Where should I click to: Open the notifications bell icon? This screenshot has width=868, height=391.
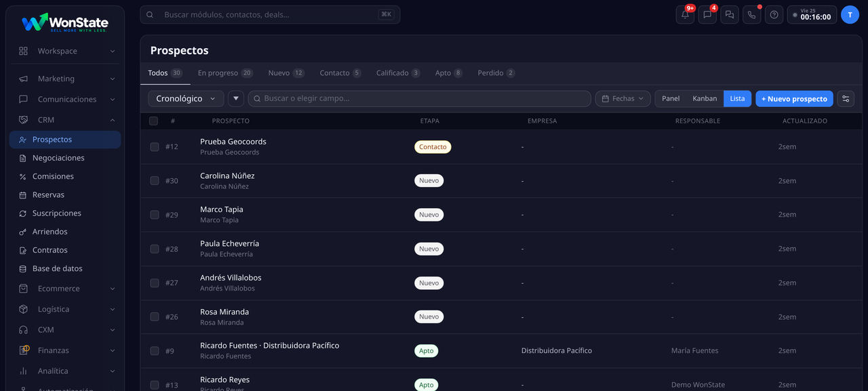point(685,15)
